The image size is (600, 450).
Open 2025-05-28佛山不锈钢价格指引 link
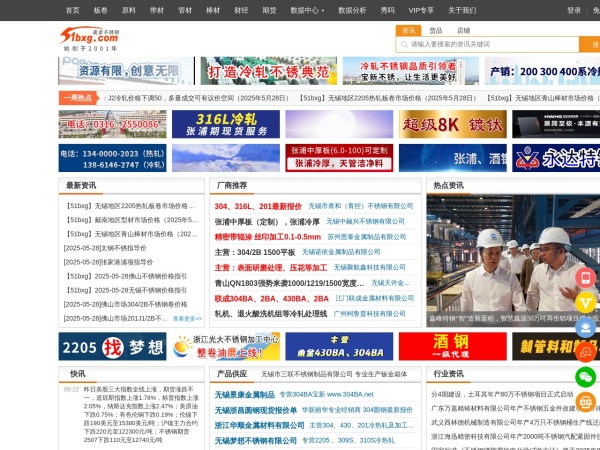(126, 276)
